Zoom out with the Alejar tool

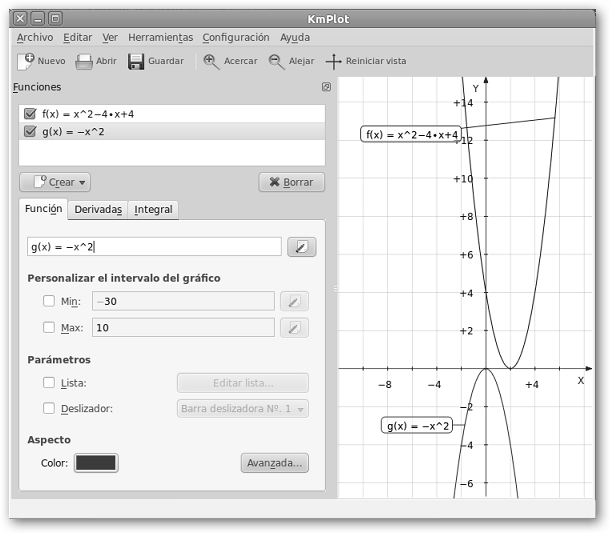(276, 61)
